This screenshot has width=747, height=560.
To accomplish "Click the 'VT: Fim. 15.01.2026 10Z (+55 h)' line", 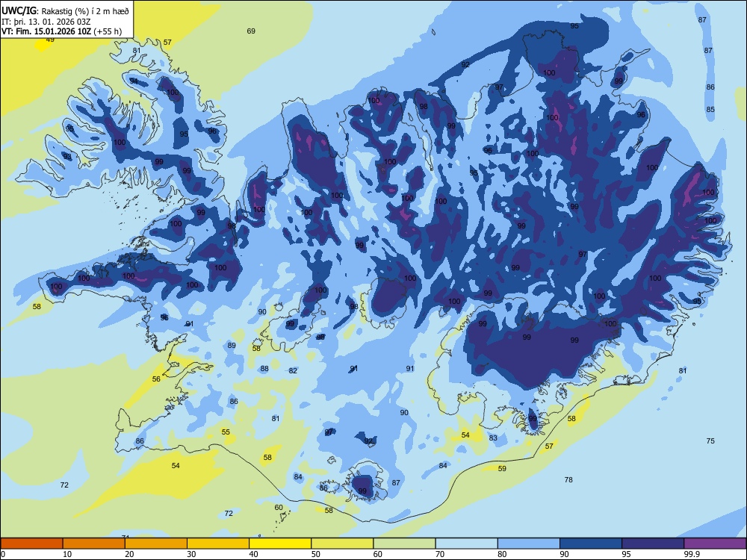I will [x=61, y=31].
